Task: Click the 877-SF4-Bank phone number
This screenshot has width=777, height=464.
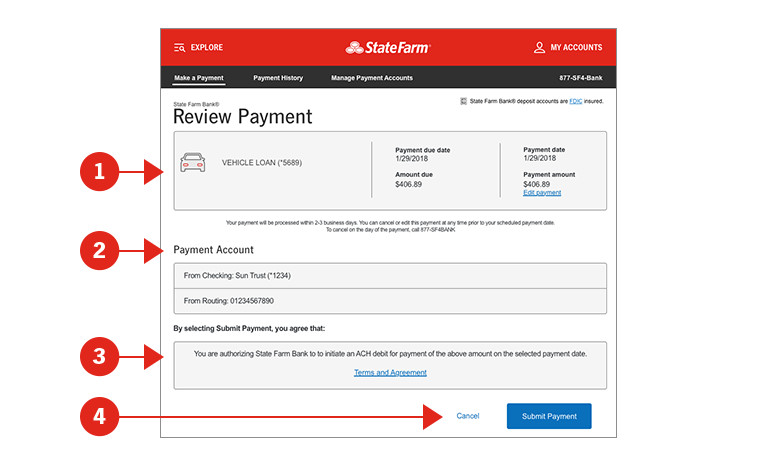Action: click(581, 78)
